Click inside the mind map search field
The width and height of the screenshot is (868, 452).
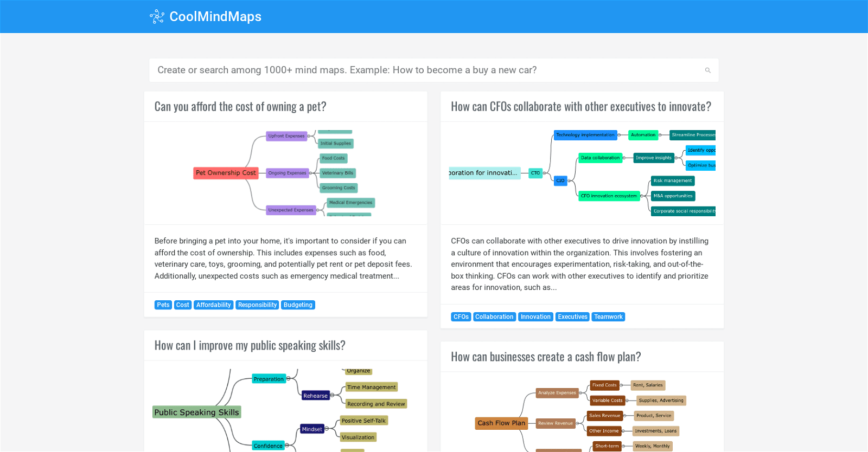point(380,70)
